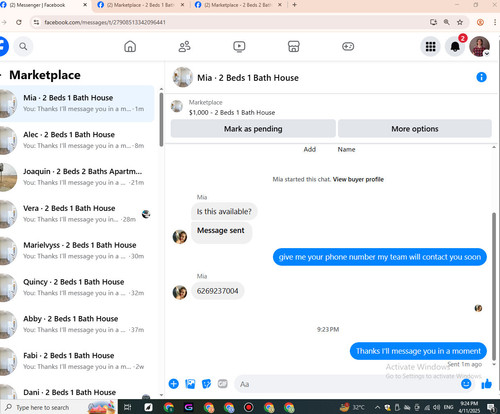Open Joaquin 2 Beds 2 Baths Apartment chat

[x=77, y=177]
